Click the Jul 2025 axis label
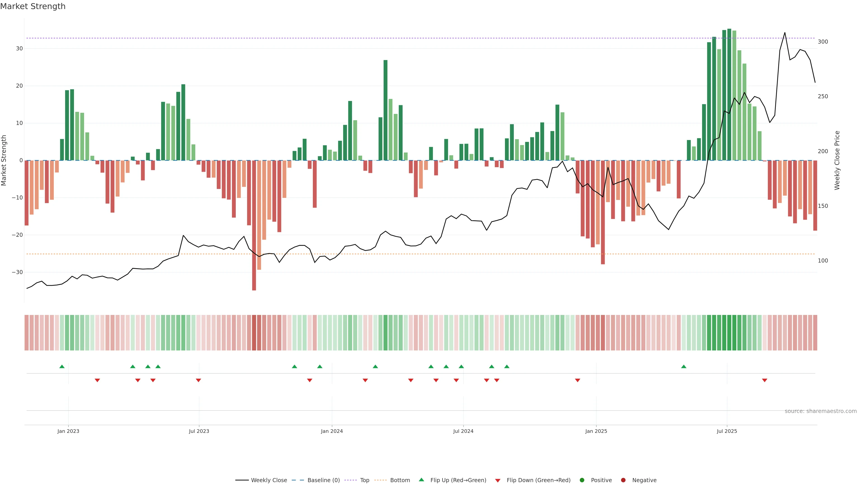868x488 pixels. (x=727, y=431)
